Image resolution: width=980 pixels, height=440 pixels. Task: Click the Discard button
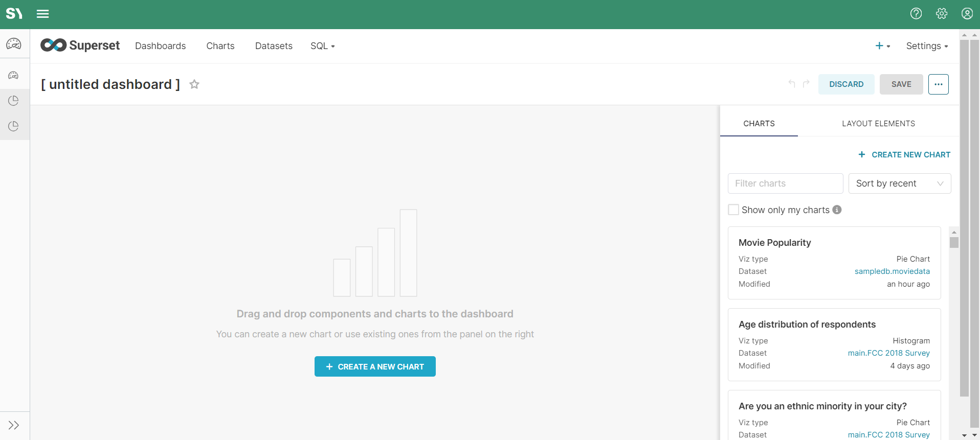(846, 84)
